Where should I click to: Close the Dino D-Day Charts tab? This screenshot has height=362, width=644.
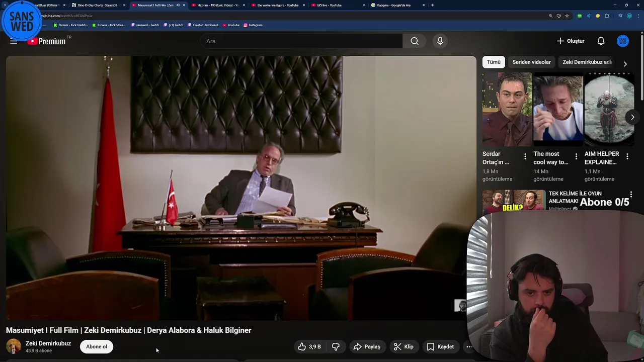[x=124, y=5]
